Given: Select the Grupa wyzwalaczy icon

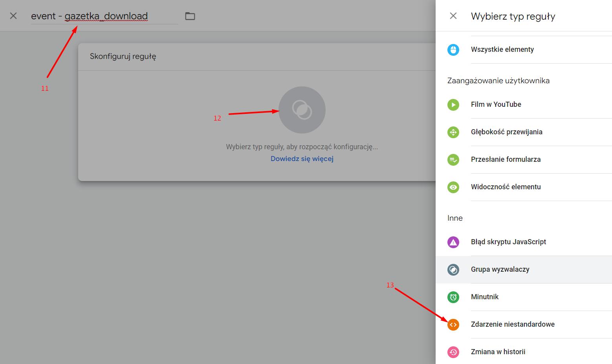Looking at the screenshot, I should coord(453,269).
